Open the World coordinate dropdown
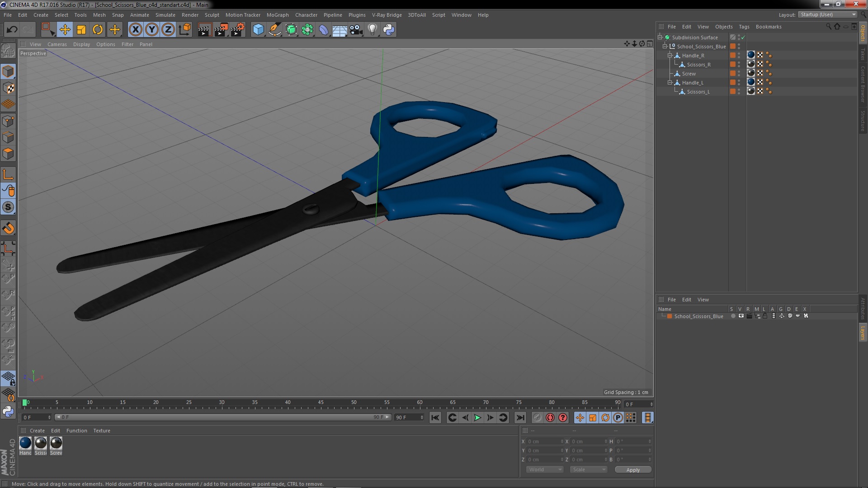The height and width of the screenshot is (488, 868). pyautogui.click(x=545, y=470)
